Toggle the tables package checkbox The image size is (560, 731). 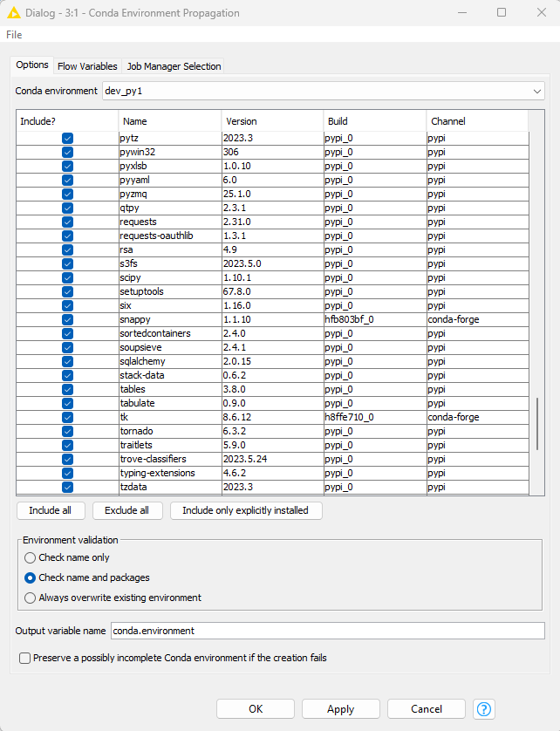point(67,389)
